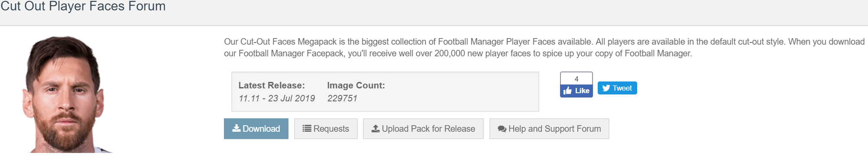Screen dimensions: 868x156
Task: Click the Facebook thumbs-up icon
Action: [567, 91]
